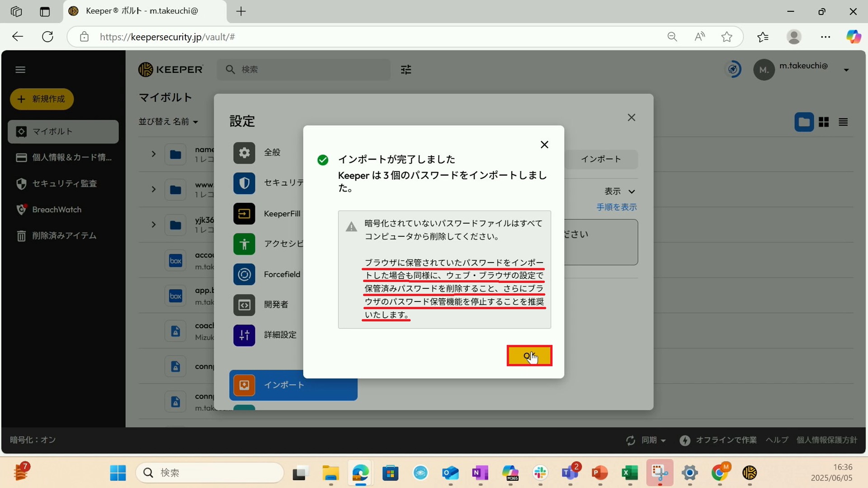Click the 新規作成 create new button
Viewport: 868px width, 488px height.
[42, 99]
